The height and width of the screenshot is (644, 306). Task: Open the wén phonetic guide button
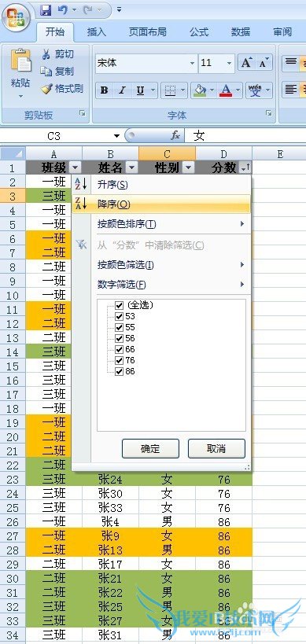[255, 90]
